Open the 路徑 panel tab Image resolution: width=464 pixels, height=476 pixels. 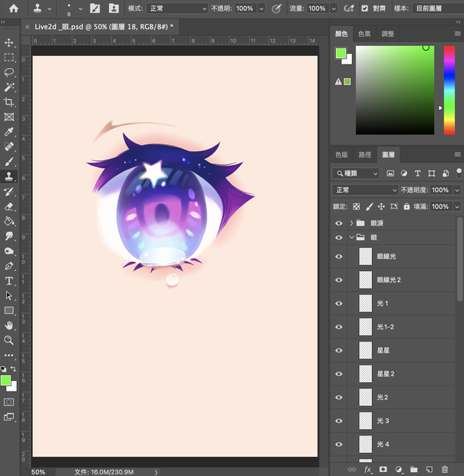365,155
